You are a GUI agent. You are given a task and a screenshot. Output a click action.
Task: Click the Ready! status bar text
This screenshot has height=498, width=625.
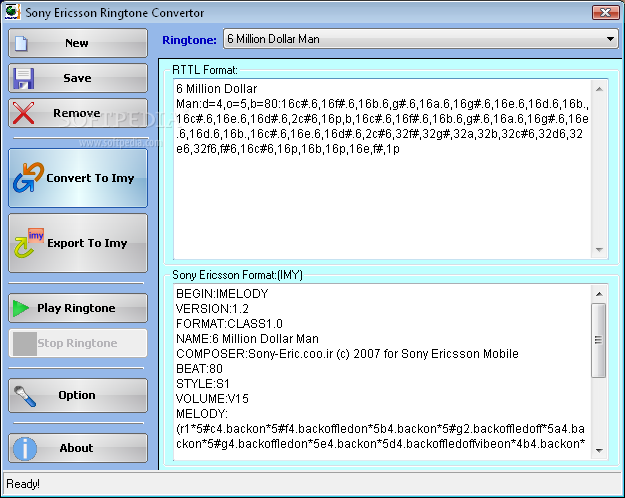(23, 484)
